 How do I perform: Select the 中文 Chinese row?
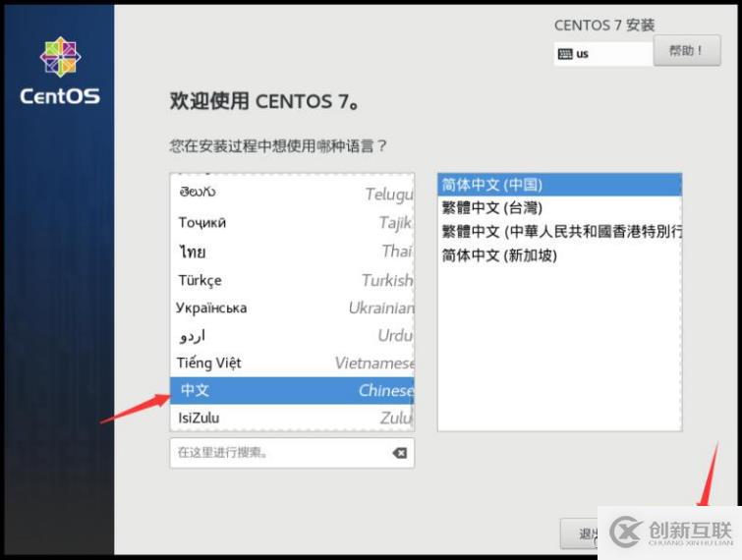click(x=292, y=390)
